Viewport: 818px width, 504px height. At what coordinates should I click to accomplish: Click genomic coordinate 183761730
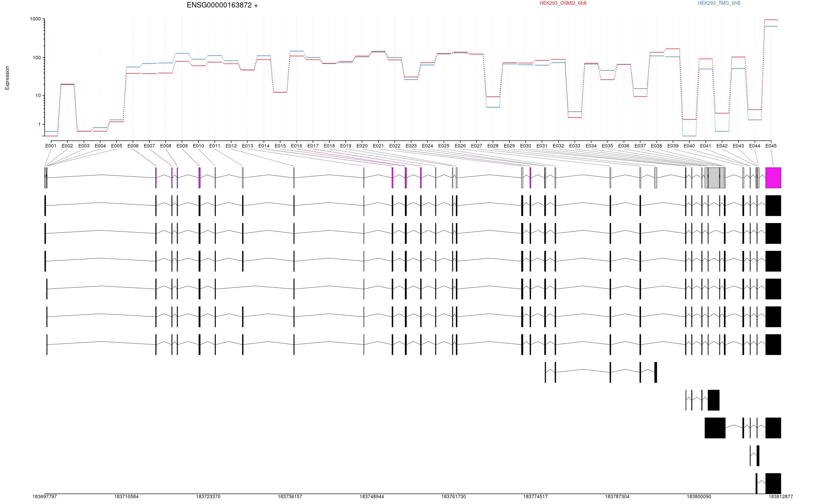click(x=453, y=497)
